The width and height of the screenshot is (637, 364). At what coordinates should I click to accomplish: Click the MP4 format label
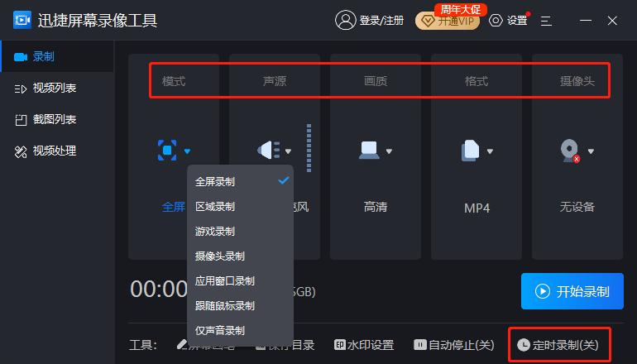click(477, 208)
